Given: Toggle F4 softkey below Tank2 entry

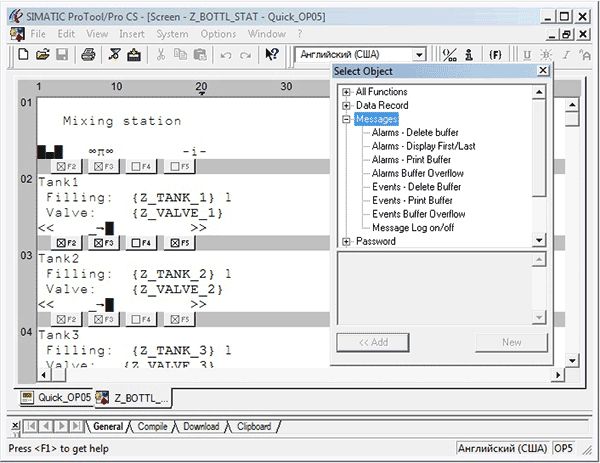Looking at the screenshot, I should [x=141, y=320].
